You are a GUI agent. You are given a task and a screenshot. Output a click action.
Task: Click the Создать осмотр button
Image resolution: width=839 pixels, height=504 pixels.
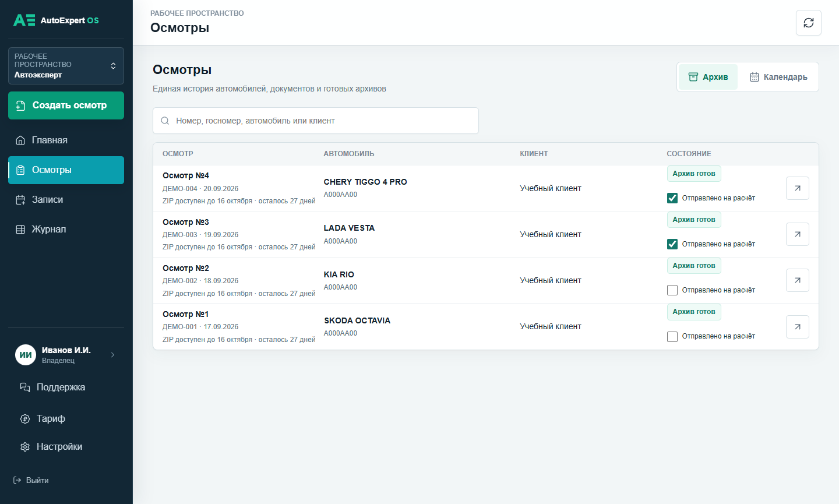66,105
